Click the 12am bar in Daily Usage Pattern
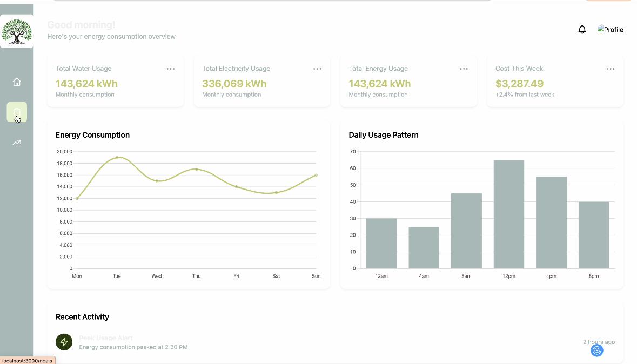The width and height of the screenshot is (637, 364). click(x=381, y=244)
